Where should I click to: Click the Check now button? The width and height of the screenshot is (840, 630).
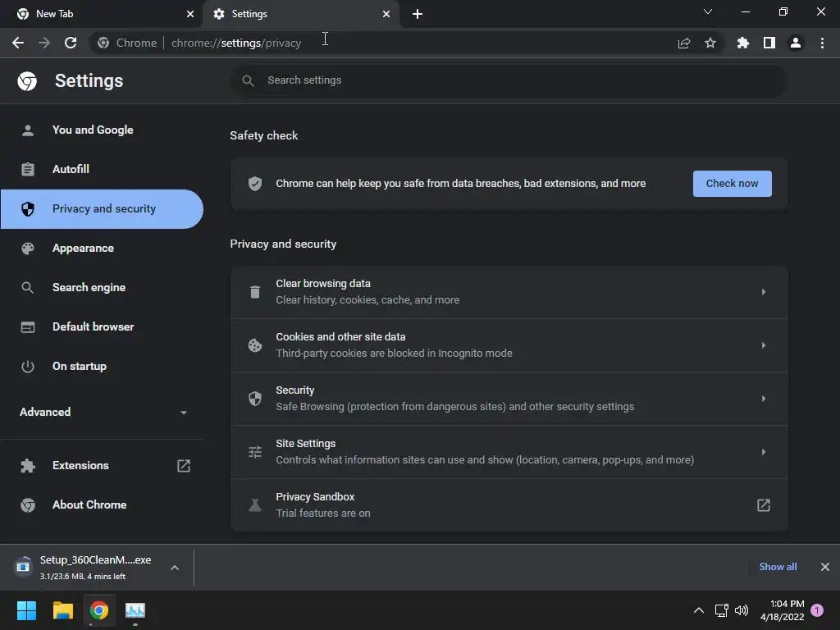pos(732,184)
